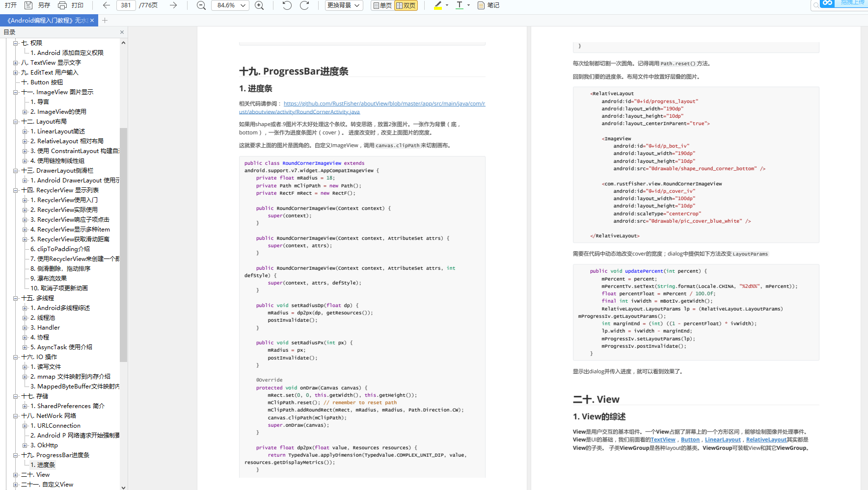This screenshot has width=868, height=490.
Task: Click the print (打印) icon
Action: (62, 5)
